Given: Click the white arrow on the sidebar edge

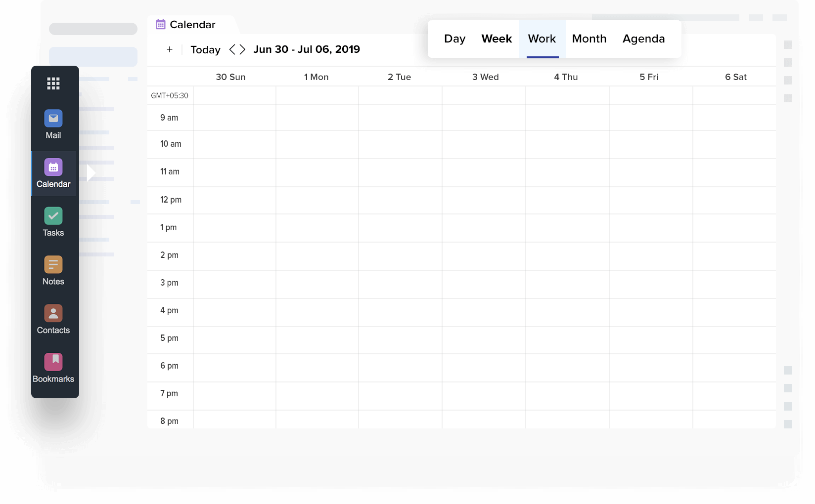Looking at the screenshot, I should [x=91, y=172].
